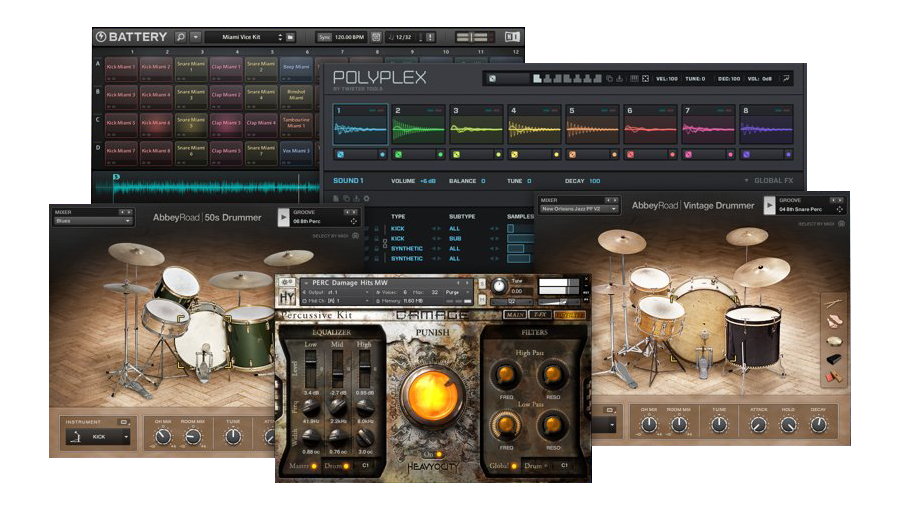Image resolution: width=900 pixels, height=510 pixels.
Task: Open the small arrow dropdown beside Battery search
Action: point(196,37)
